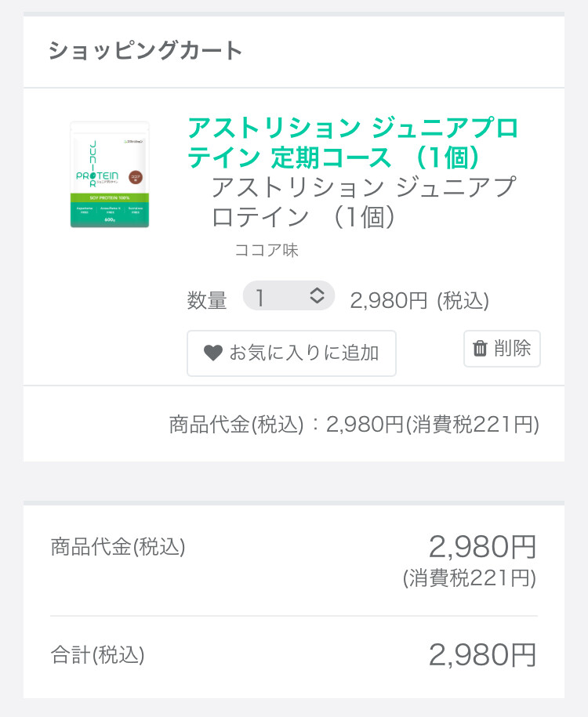
Task: Open the quantity dropdown showing 1
Action: click(x=289, y=296)
